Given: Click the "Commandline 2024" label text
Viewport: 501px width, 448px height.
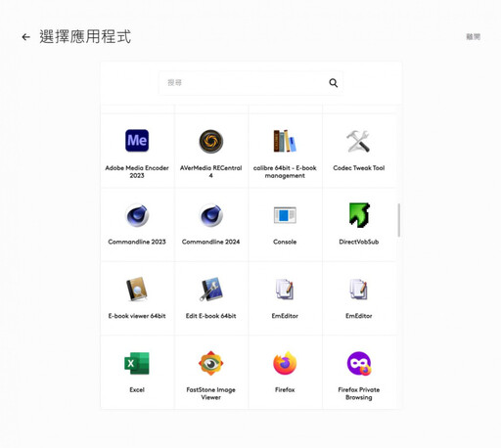Looking at the screenshot, I should pos(211,242).
